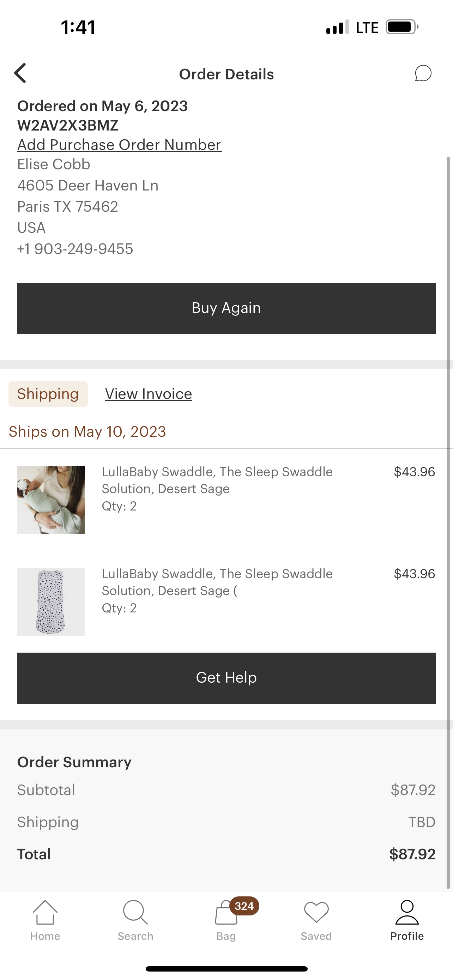
Task: Tap the battery status icon
Action: tap(401, 27)
